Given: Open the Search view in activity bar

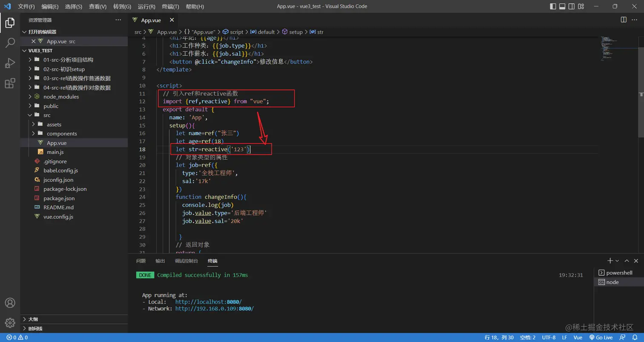Looking at the screenshot, I should tap(10, 43).
